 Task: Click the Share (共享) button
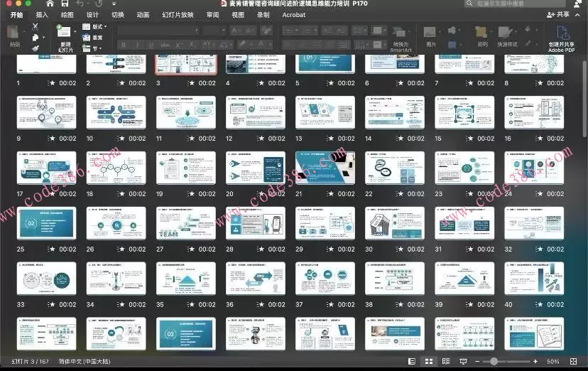[558, 15]
